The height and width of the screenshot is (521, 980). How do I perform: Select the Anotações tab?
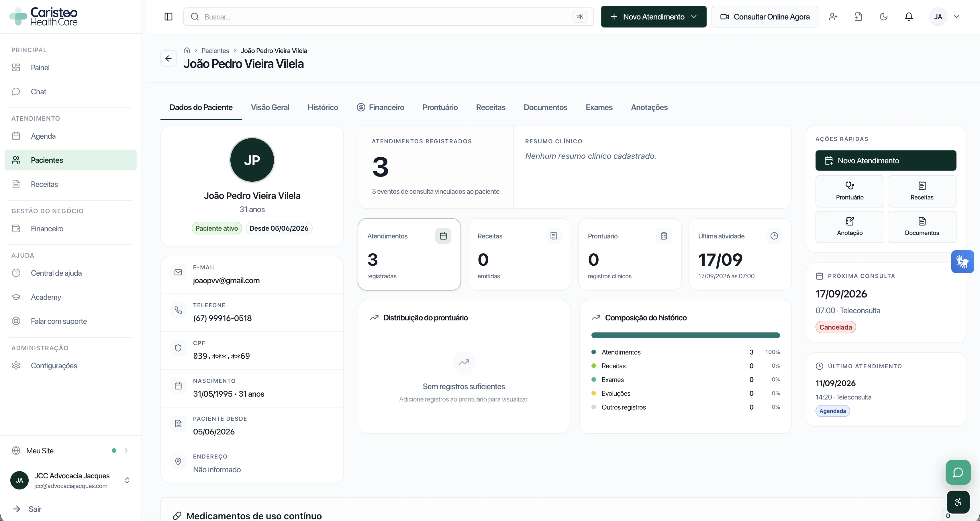[649, 107]
